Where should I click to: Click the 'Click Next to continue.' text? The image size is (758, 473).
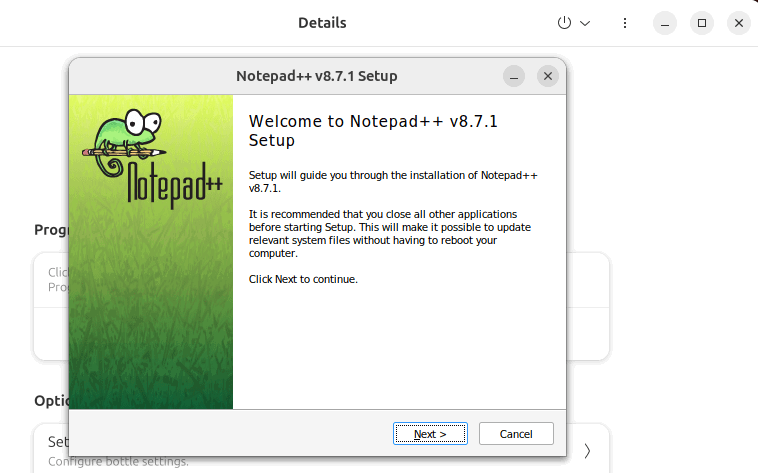pyautogui.click(x=303, y=279)
